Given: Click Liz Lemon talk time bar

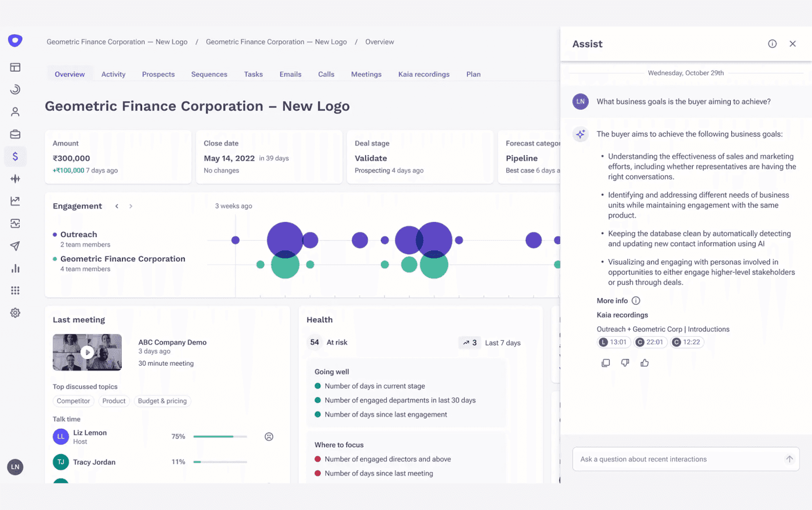Looking at the screenshot, I should [220, 436].
